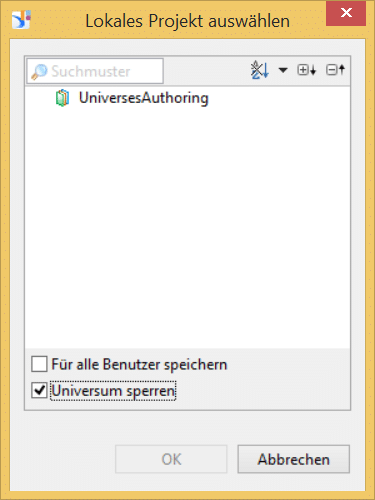Click the Für alle Benutzer speichern label

[139, 364]
